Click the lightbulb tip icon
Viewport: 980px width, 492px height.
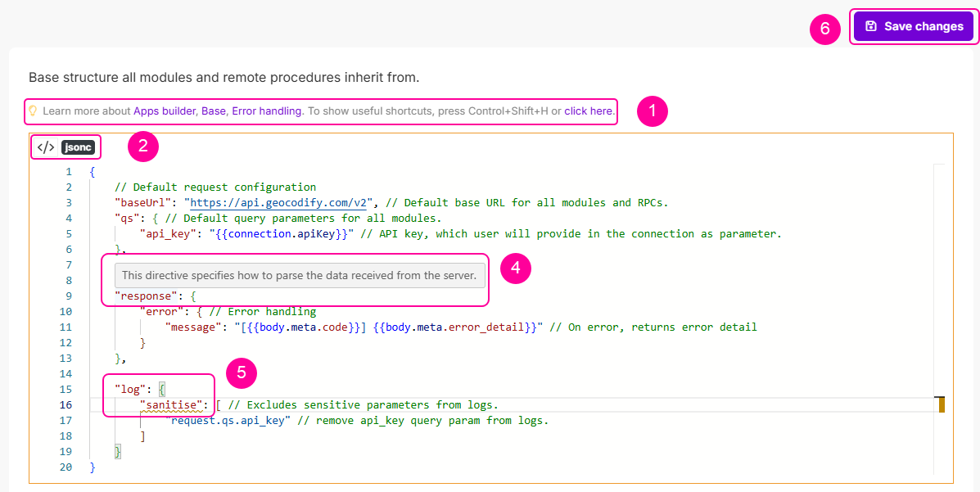(33, 111)
